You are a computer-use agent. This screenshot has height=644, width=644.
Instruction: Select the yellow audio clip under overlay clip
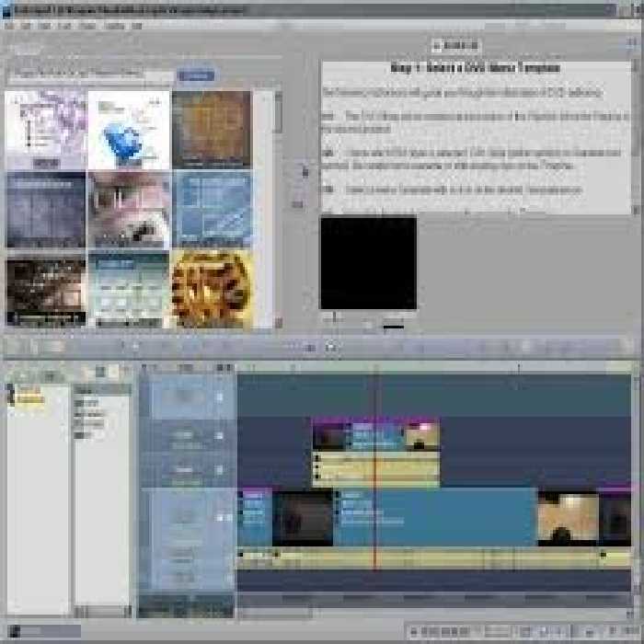coord(375,469)
